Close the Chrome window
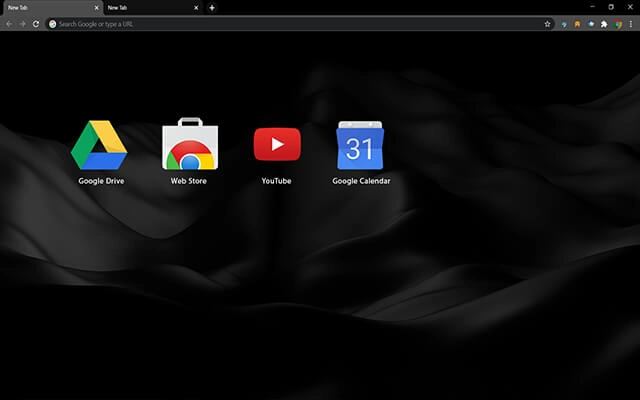 point(630,7)
